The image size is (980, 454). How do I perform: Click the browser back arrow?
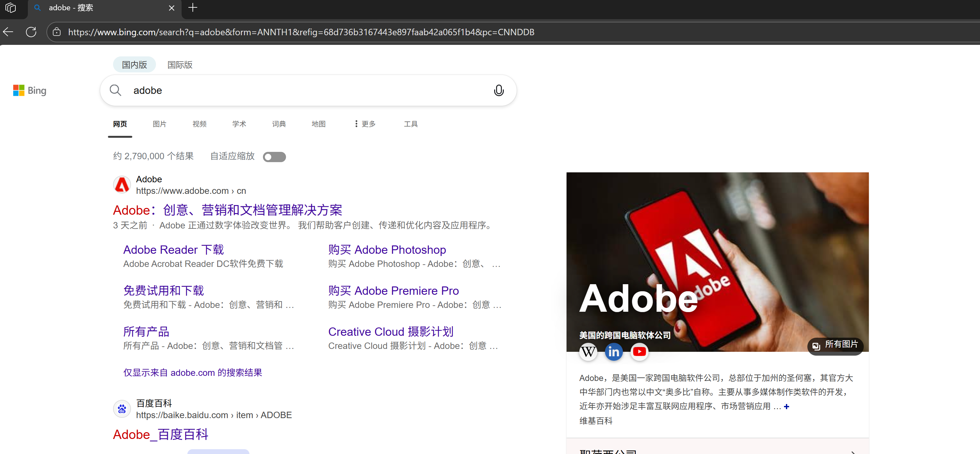[x=8, y=32]
